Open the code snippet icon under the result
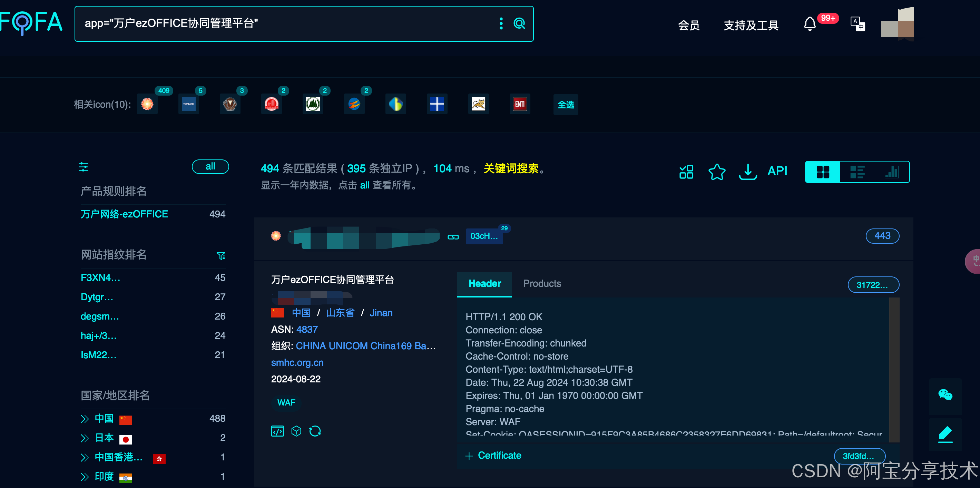The image size is (980, 488). (277, 431)
